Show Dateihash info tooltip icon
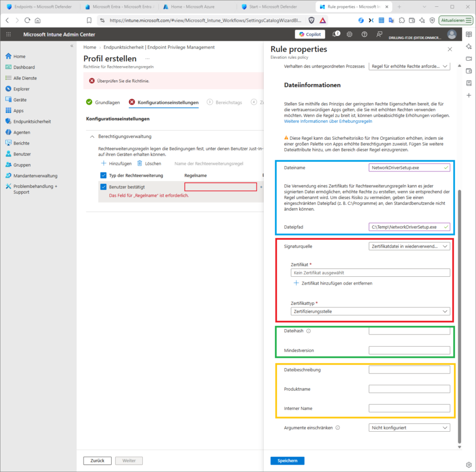This screenshot has height=472, width=476. [x=308, y=331]
